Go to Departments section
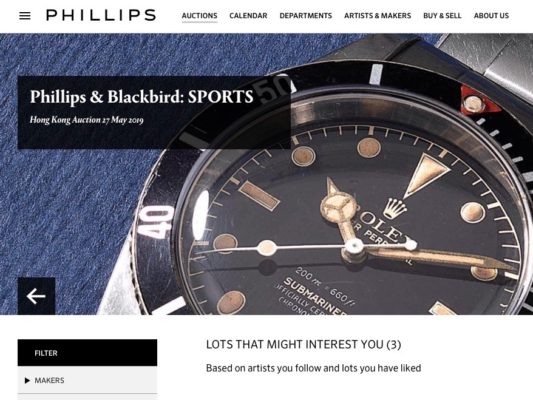 coord(306,16)
